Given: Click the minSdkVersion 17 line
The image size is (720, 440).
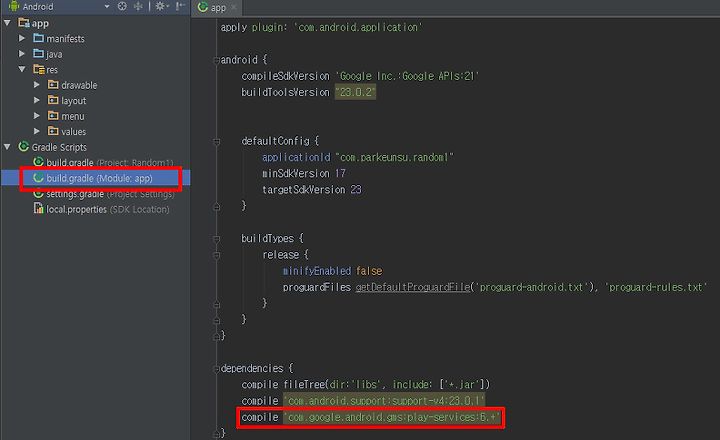Looking at the screenshot, I should [x=304, y=174].
